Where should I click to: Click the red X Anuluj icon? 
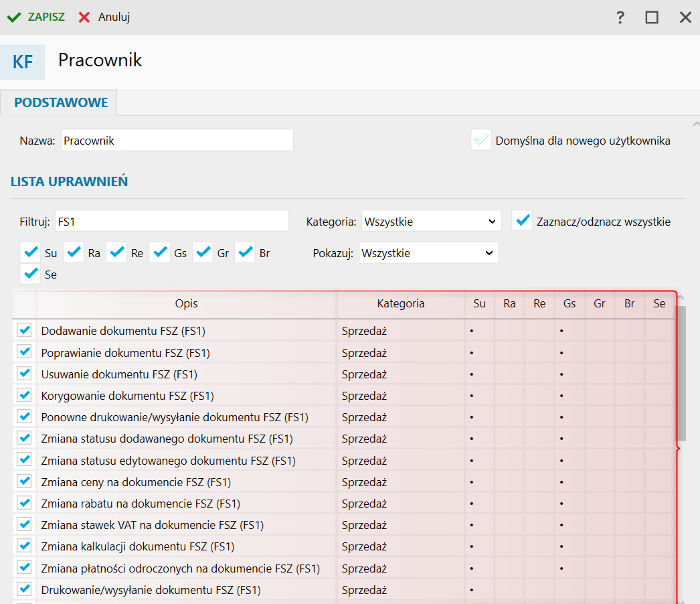coord(84,17)
